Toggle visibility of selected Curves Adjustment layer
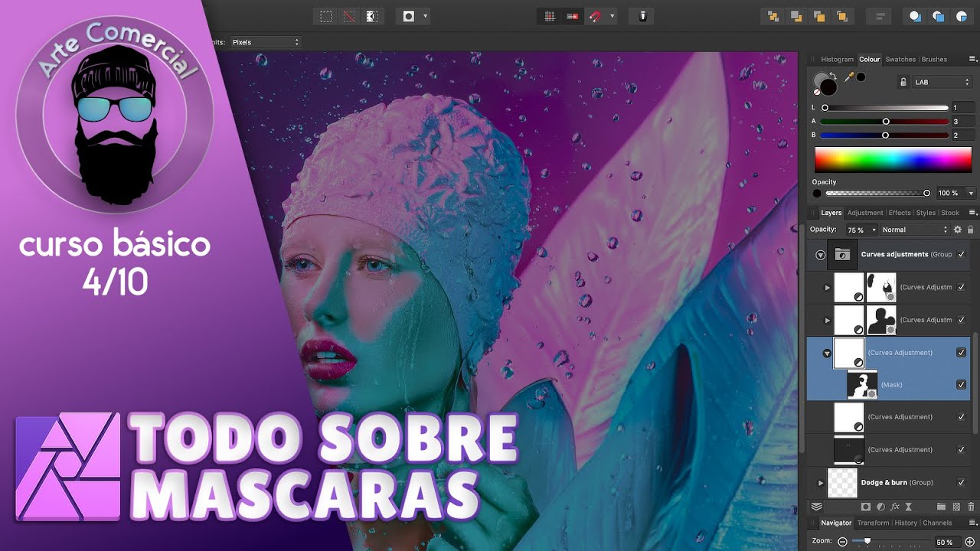This screenshot has height=551, width=980. (961, 353)
